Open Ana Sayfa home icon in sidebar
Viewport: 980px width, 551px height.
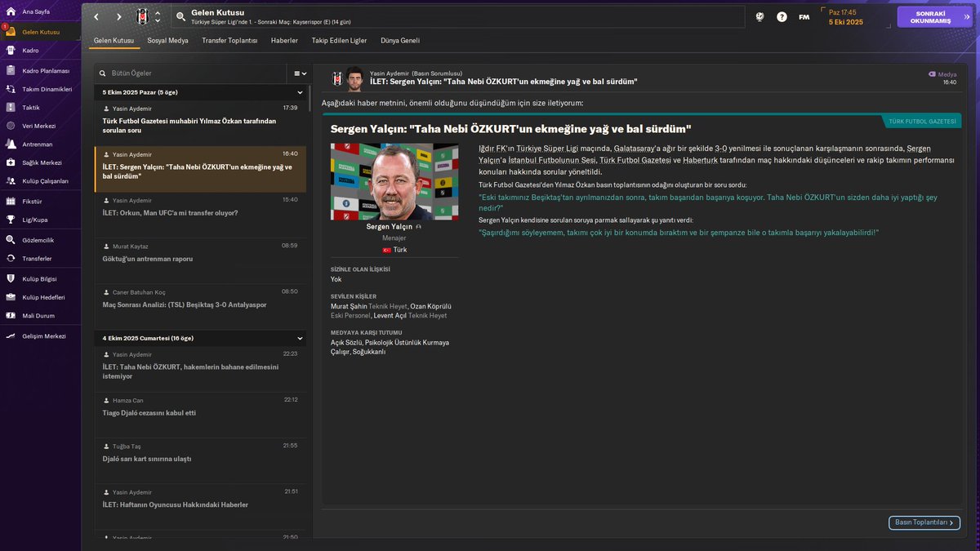11,11
